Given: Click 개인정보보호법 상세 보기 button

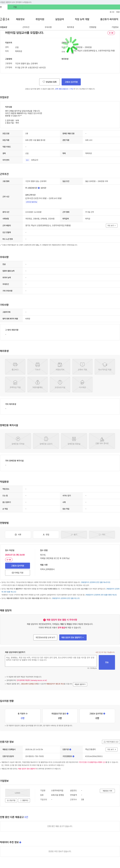Looking at the screenshot, I should (x=45, y=638).
